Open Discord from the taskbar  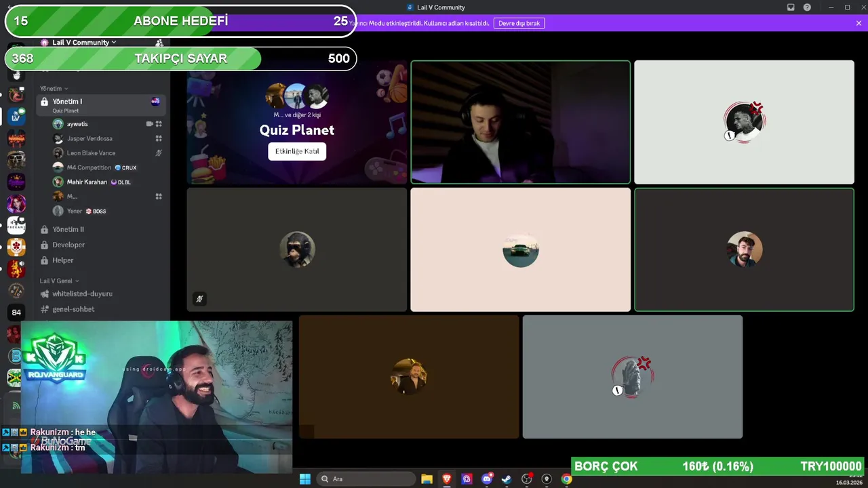487,479
